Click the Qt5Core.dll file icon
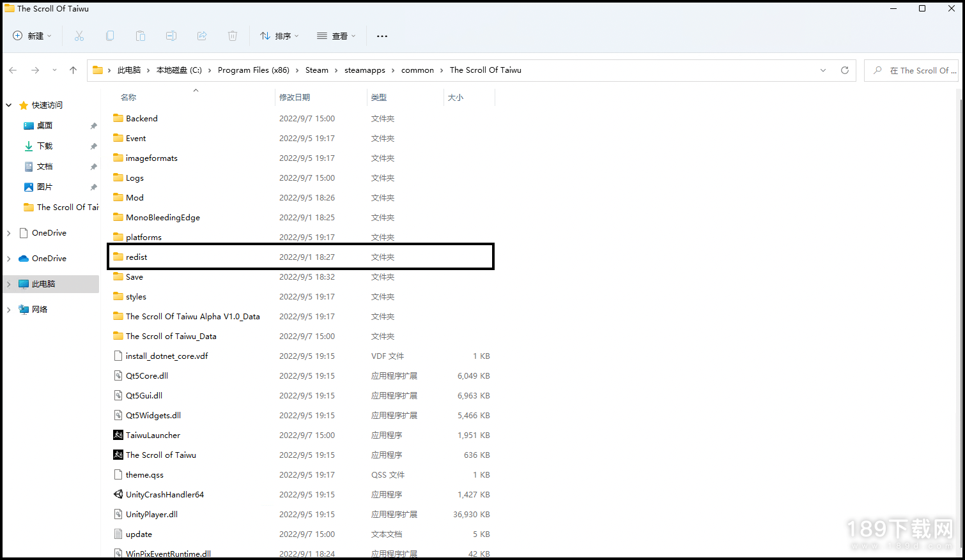This screenshot has height=560, width=965. pos(118,375)
